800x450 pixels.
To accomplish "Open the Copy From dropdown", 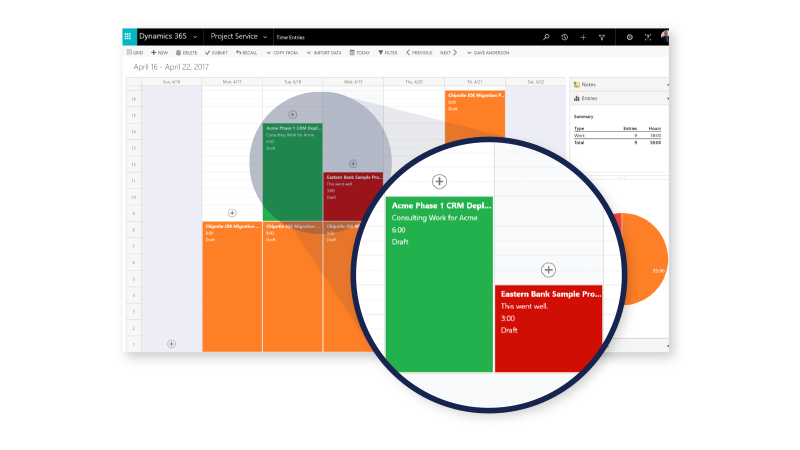I will click(283, 52).
